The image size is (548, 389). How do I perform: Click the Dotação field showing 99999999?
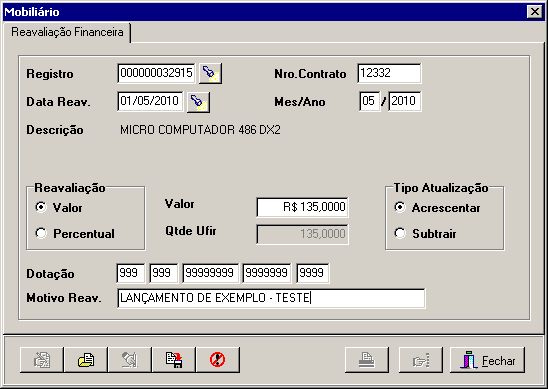[x=210, y=273]
